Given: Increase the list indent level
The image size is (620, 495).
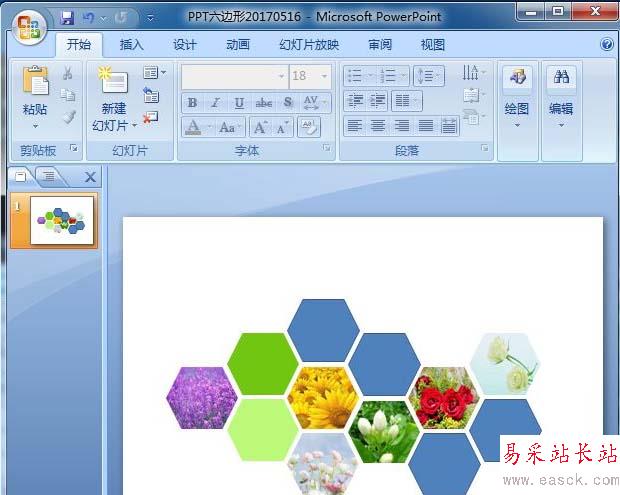Looking at the screenshot, I should click(377, 100).
